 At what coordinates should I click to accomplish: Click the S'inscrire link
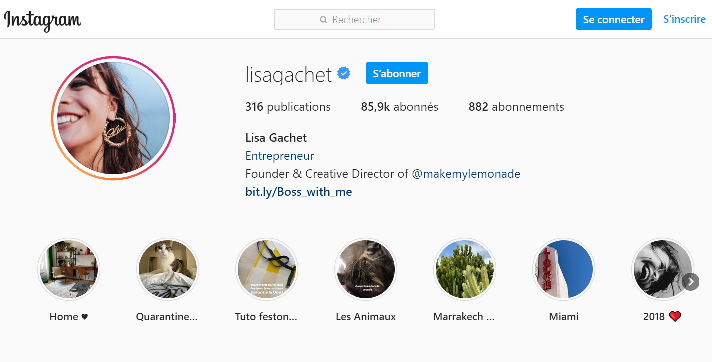pos(684,19)
